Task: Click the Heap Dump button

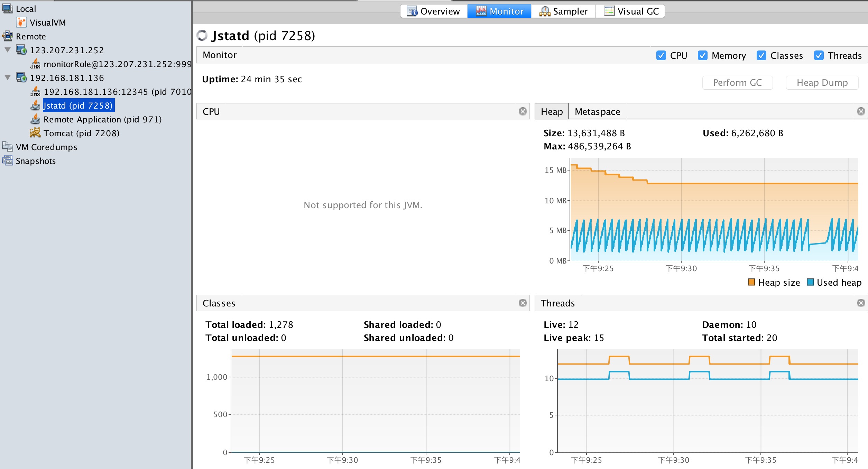Action: click(822, 83)
